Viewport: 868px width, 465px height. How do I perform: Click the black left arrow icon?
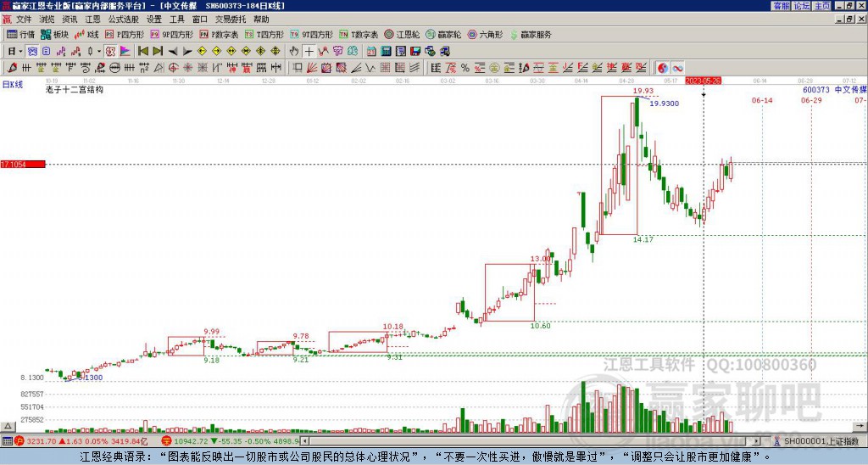pos(173,52)
